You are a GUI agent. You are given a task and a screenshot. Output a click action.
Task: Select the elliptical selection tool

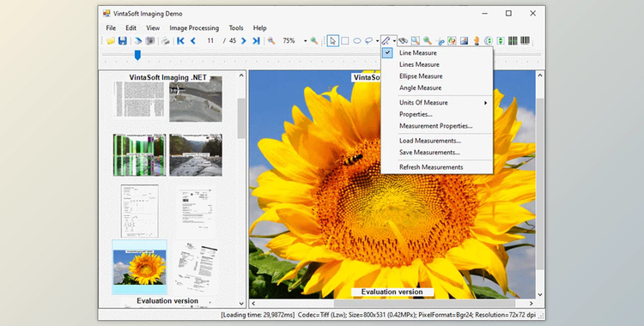click(x=357, y=40)
